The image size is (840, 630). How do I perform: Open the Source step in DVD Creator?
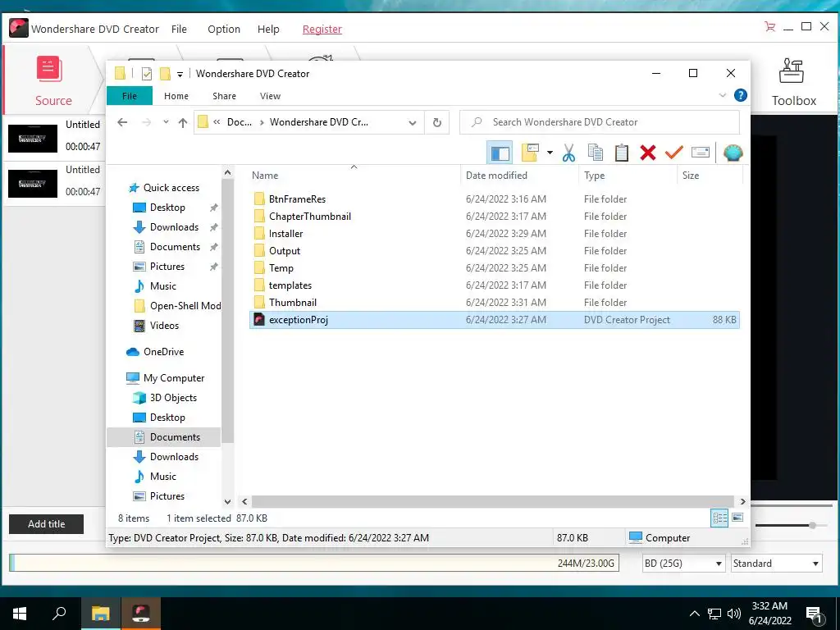(x=53, y=81)
